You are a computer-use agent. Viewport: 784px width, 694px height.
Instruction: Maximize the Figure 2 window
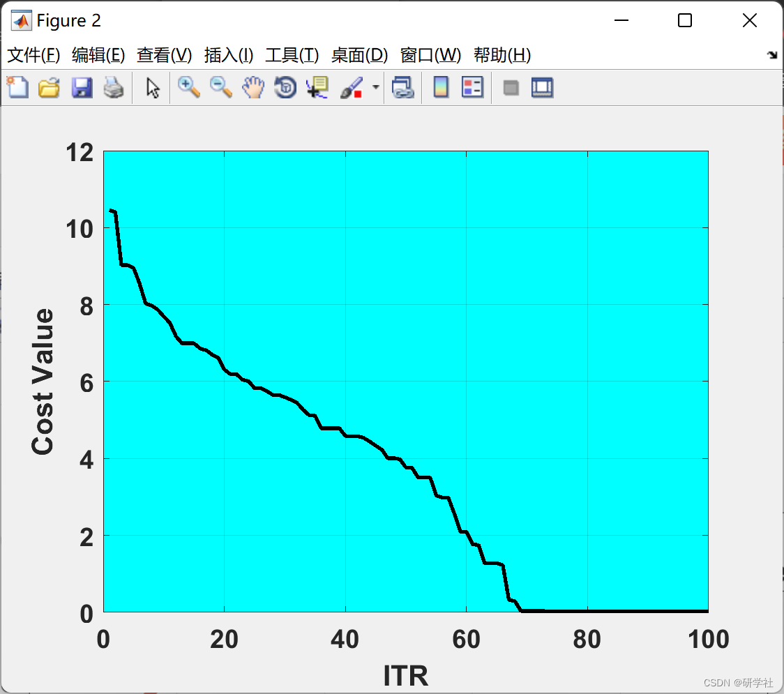684,20
